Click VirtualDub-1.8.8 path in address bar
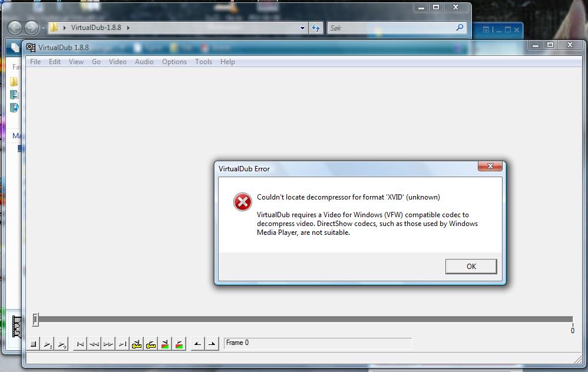 coord(96,28)
